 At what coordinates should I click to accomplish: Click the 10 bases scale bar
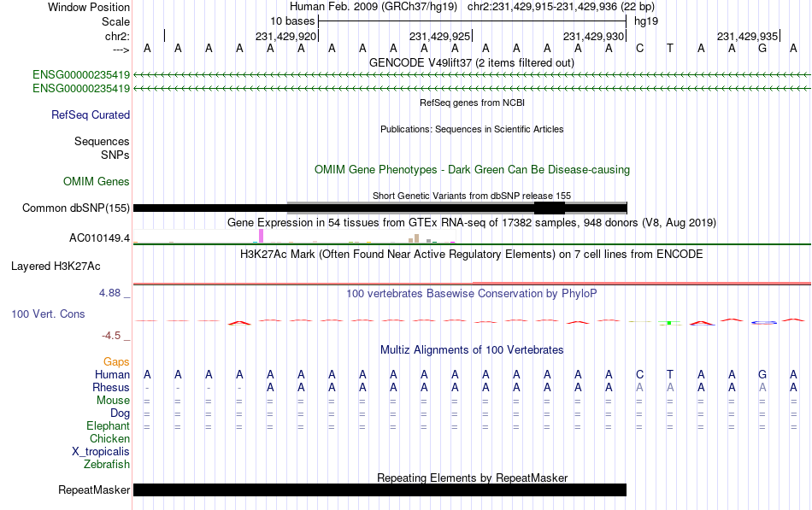click(473, 21)
